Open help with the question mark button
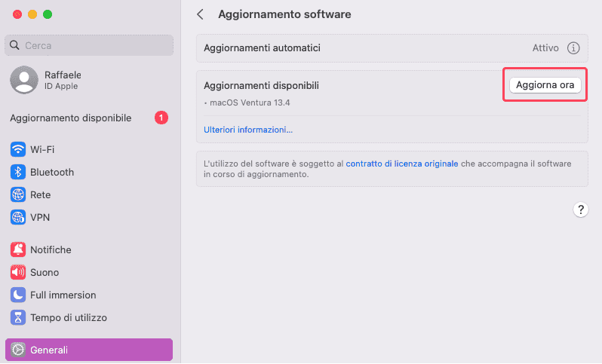 [581, 210]
